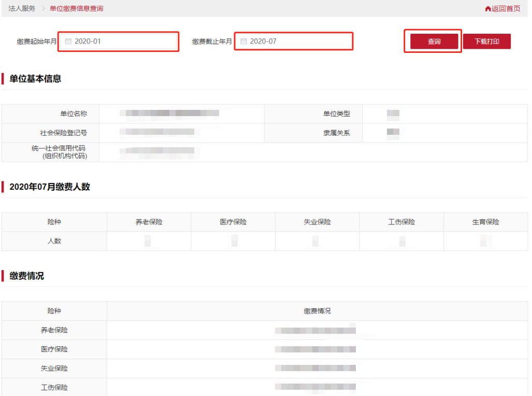Select 单位缴费信息查询 breadcrumb item
532x396 pixels.
pos(76,9)
